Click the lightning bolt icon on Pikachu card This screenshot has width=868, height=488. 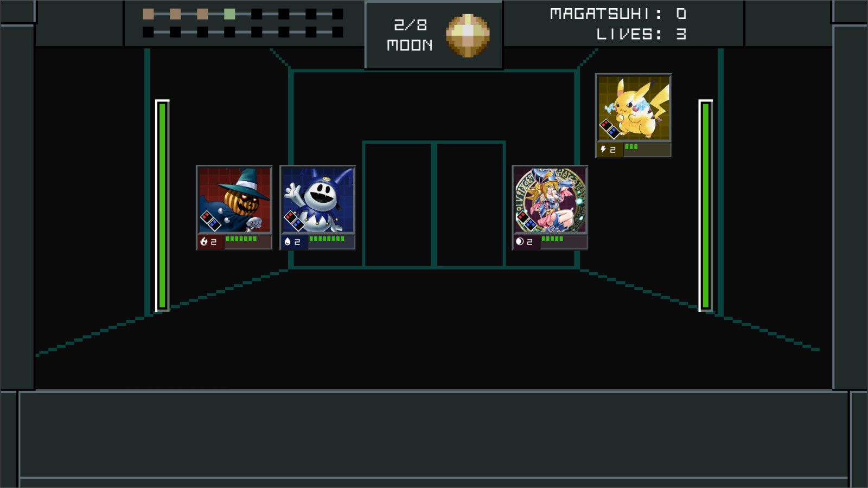click(603, 149)
